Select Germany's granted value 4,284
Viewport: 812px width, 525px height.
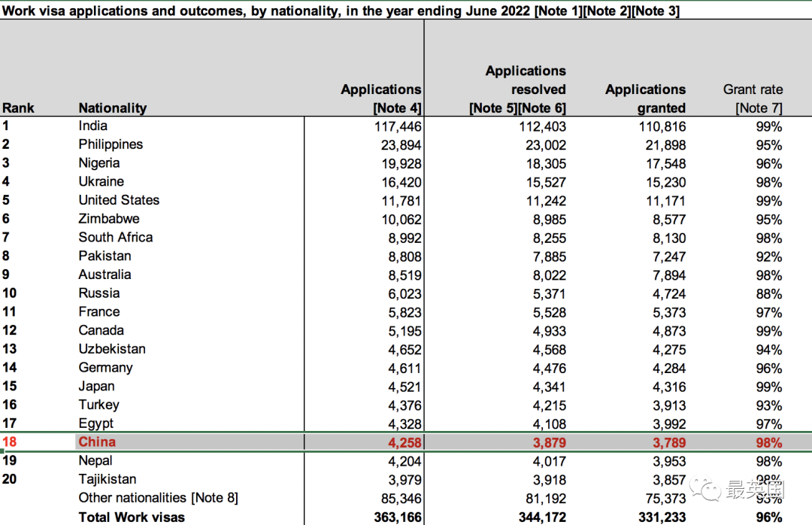tap(669, 369)
